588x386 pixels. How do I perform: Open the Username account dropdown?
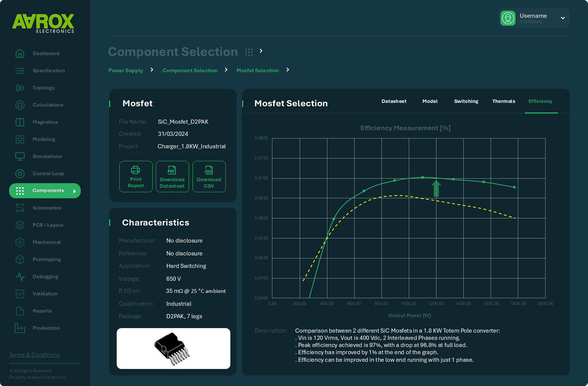(x=563, y=18)
